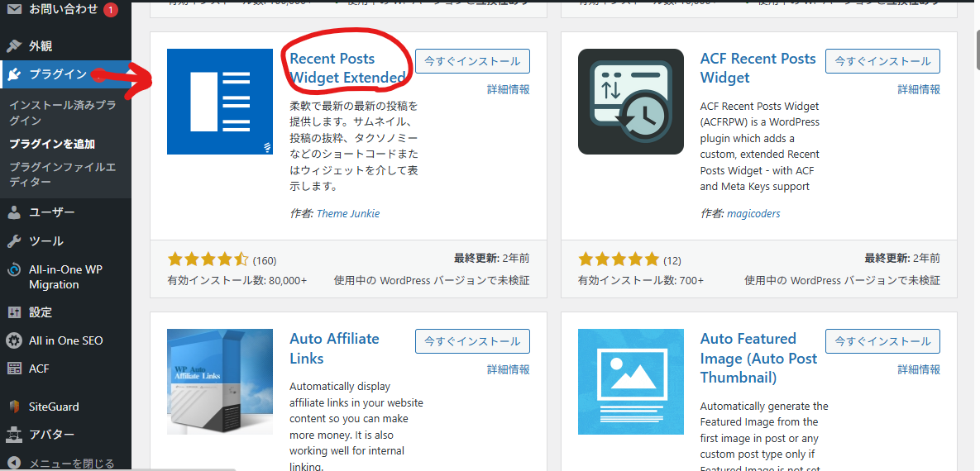
Task: Click the ACF Recent Posts Widget title link
Action: point(758,68)
